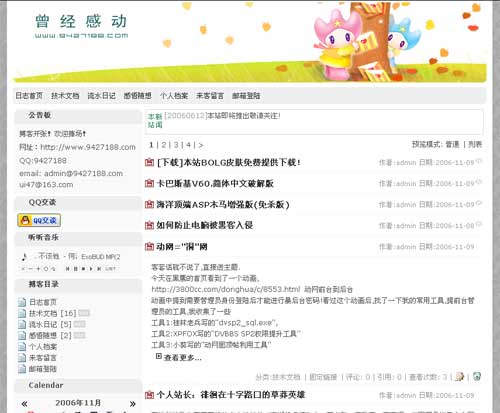
Task: Stop the music player
Action: (83, 269)
